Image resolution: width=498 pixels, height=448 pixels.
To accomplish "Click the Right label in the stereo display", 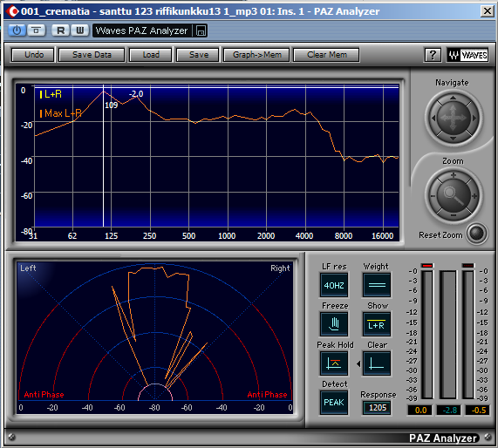I will 280,268.
